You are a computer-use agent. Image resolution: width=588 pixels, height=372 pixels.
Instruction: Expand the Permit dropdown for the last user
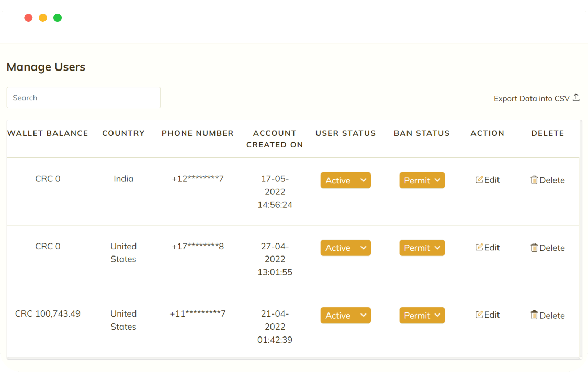coord(422,315)
